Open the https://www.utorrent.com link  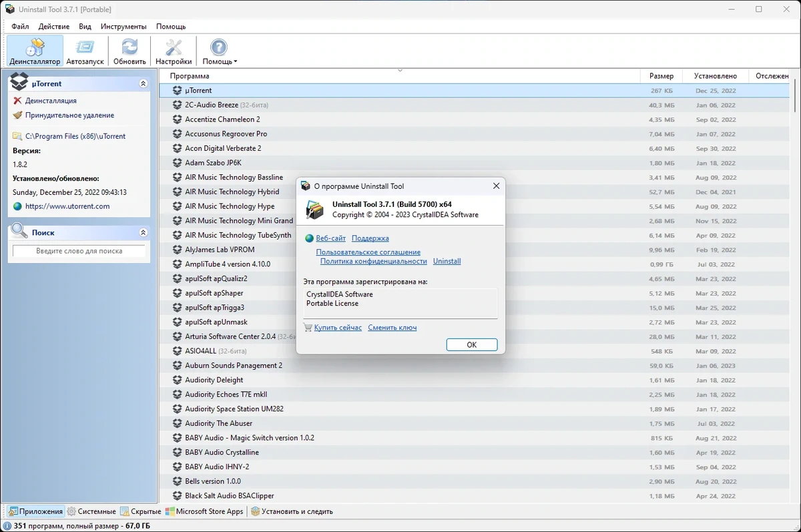[67, 206]
